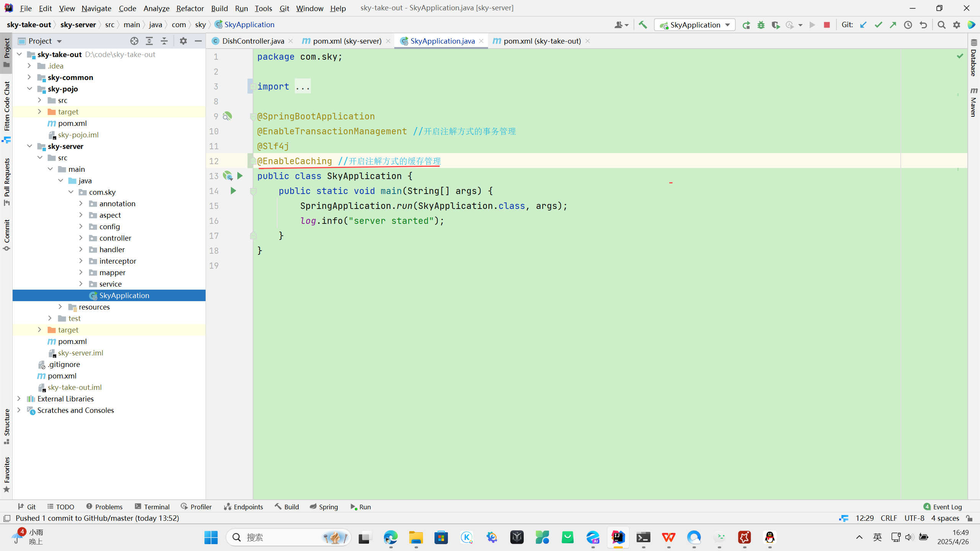Toggle read-only lock icon in status bar

tap(969, 518)
